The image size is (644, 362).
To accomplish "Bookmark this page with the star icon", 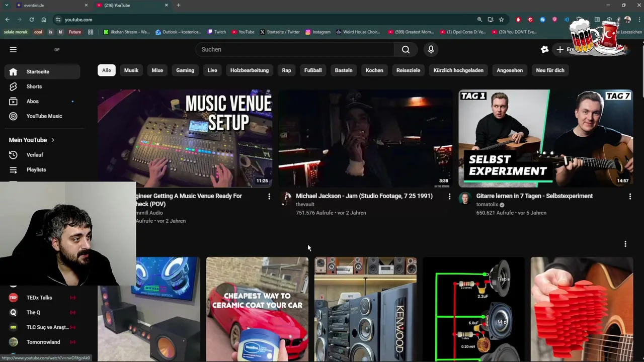I will tap(501, 20).
